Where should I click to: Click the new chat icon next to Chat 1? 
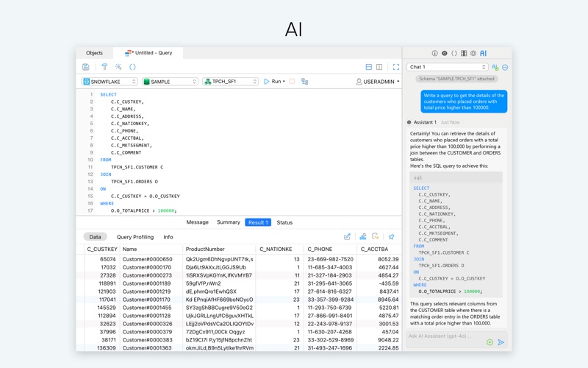click(495, 67)
